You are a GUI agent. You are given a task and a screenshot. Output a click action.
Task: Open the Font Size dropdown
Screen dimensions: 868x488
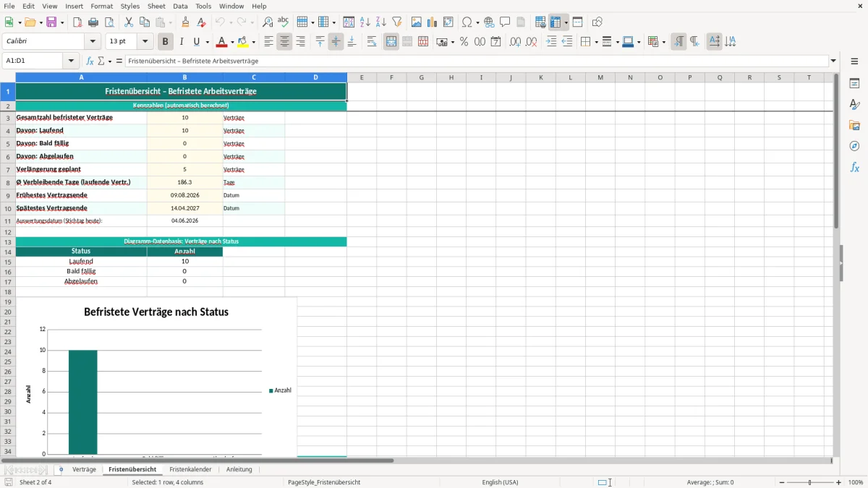[x=145, y=42]
